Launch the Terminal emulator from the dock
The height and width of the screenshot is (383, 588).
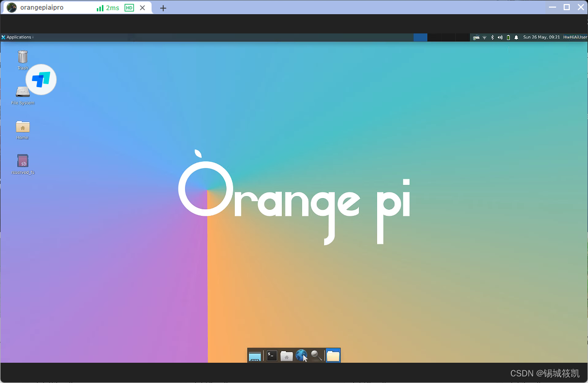point(272,356)
